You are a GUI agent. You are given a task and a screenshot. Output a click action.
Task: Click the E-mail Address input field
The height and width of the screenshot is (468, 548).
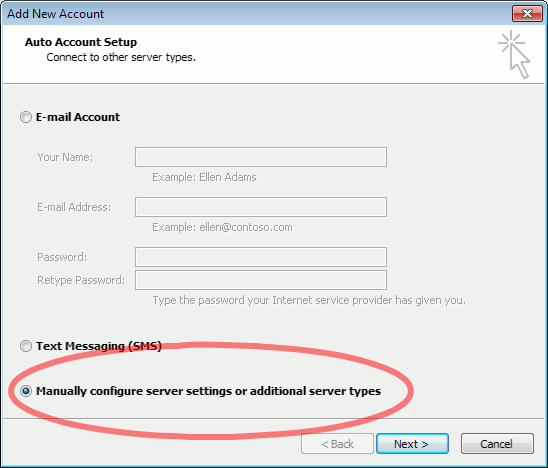[x=261, y=207]
